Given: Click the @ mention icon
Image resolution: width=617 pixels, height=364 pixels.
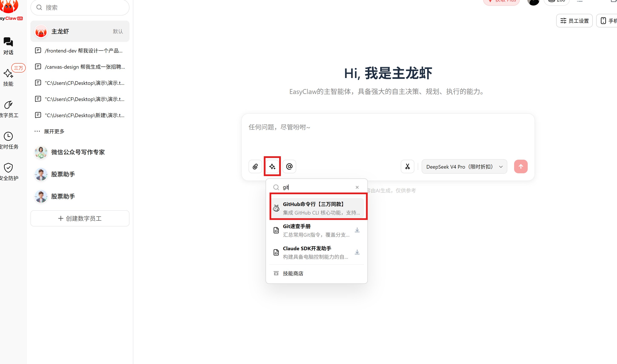Looking at the screenshot, I should click(x=289, y=166).
